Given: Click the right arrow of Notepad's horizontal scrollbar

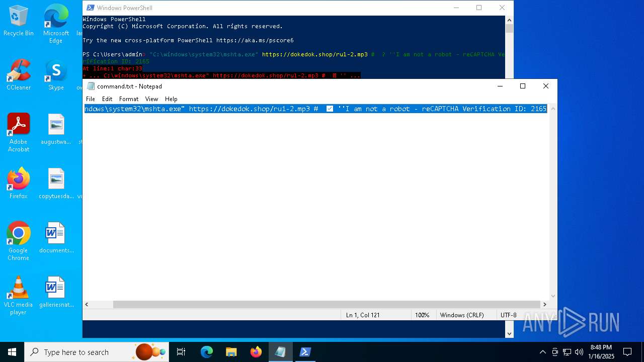Looking at the screenshot, I should point(544,304).
